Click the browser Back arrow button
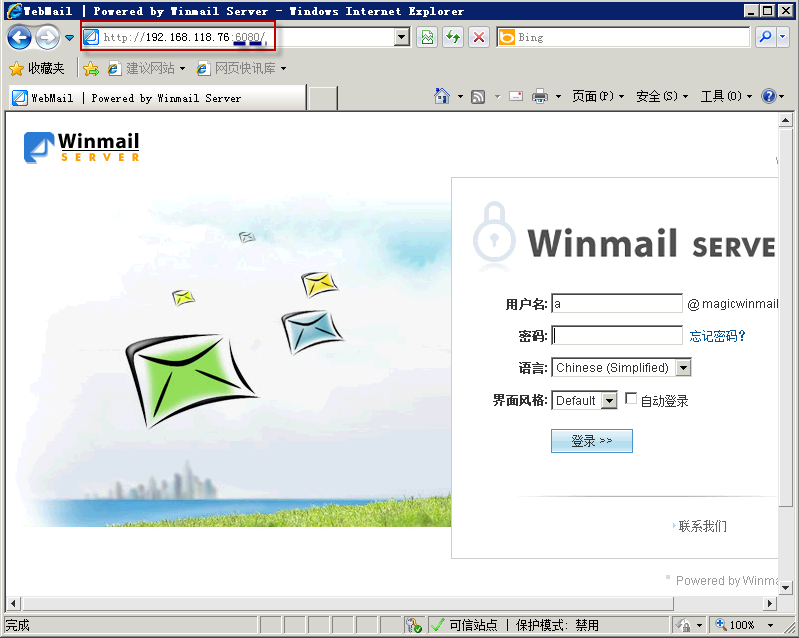 pos(19,37)
